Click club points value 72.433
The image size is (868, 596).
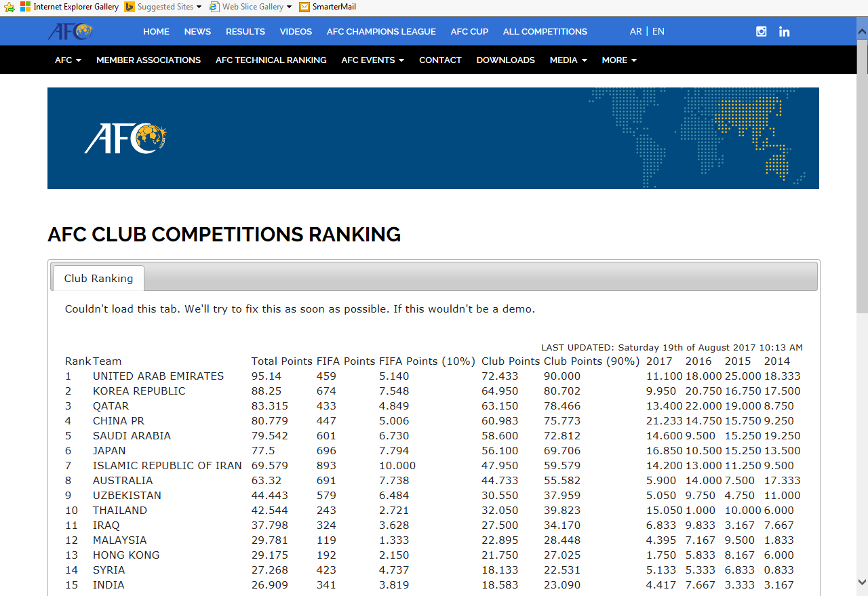click(x=500, y=376)
